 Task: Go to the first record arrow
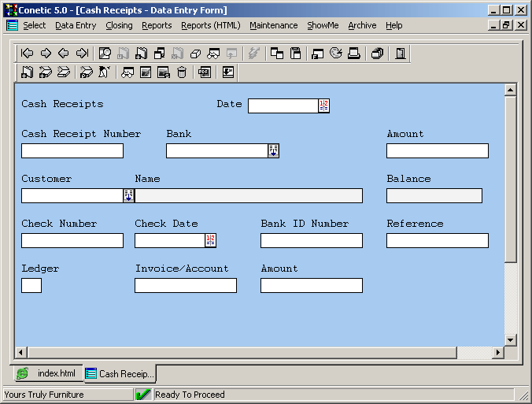pyautogui.click(x=27, y=54)
